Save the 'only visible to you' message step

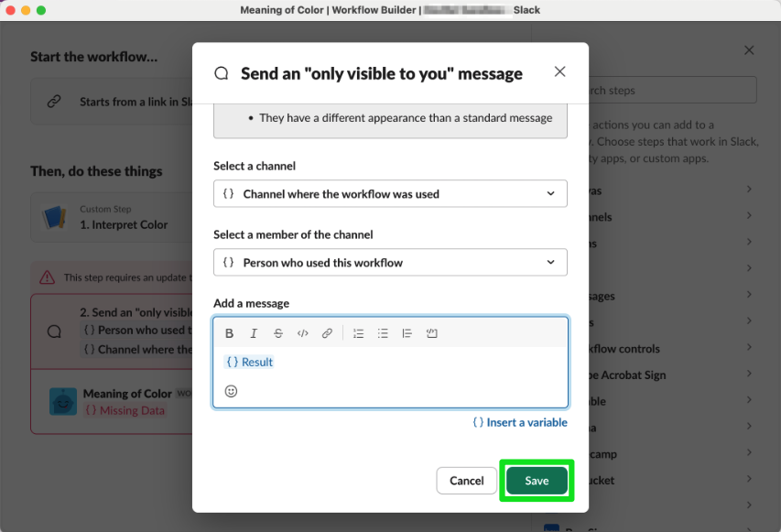point(537,480)
